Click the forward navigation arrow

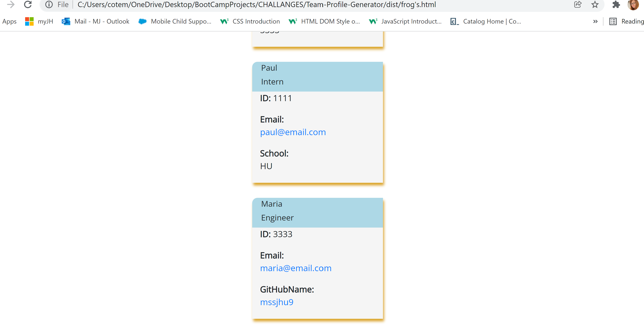(10, 4)
